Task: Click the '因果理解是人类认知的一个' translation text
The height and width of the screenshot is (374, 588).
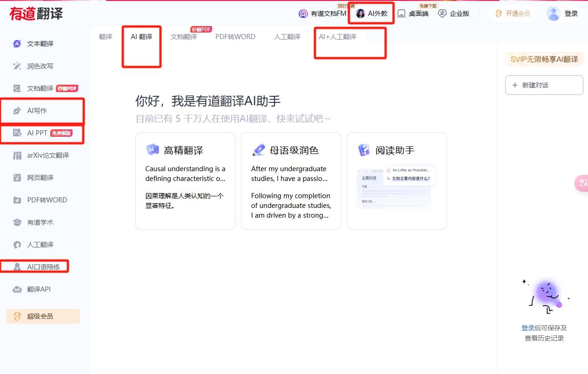Action: (x=184, y=196)
